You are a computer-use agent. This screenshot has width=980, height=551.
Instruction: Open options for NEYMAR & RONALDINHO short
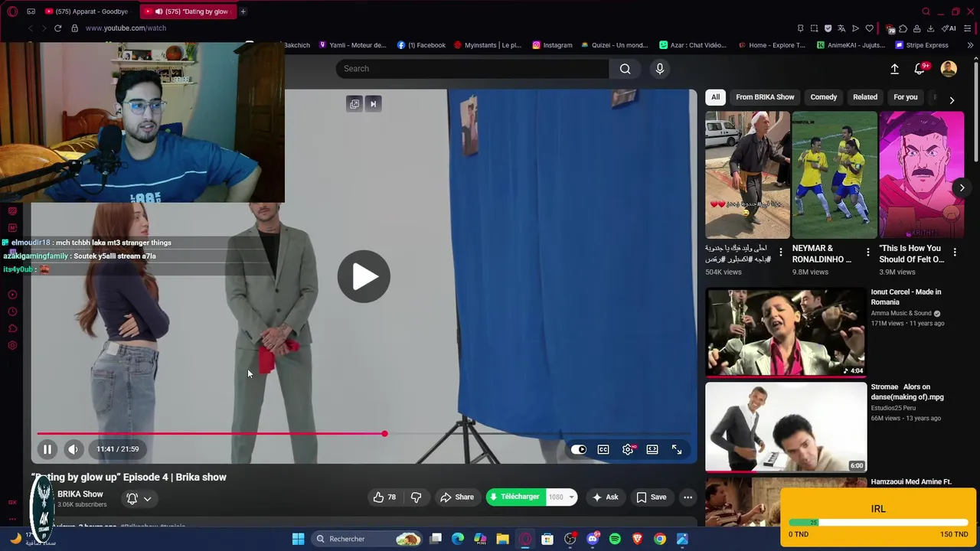[x=867, y=252]
